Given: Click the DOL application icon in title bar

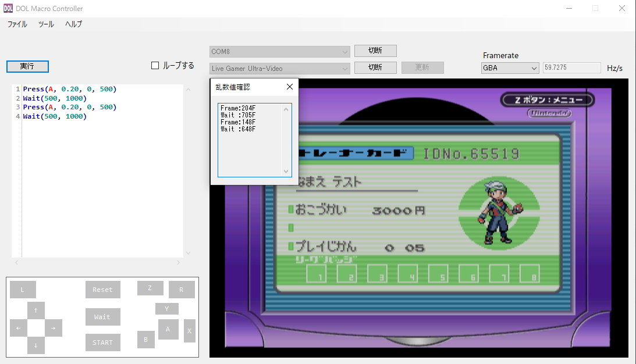Looking at the screenshot, I should point(8,9).
